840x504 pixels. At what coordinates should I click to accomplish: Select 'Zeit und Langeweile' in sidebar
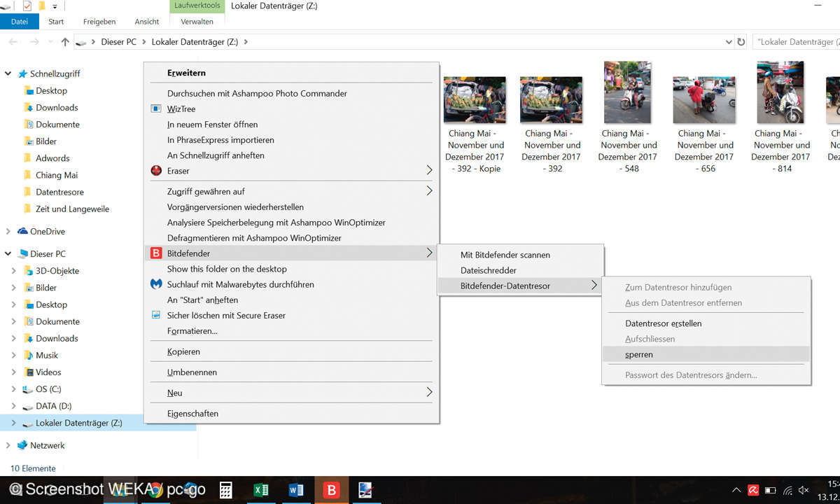[x=72, y=209]
